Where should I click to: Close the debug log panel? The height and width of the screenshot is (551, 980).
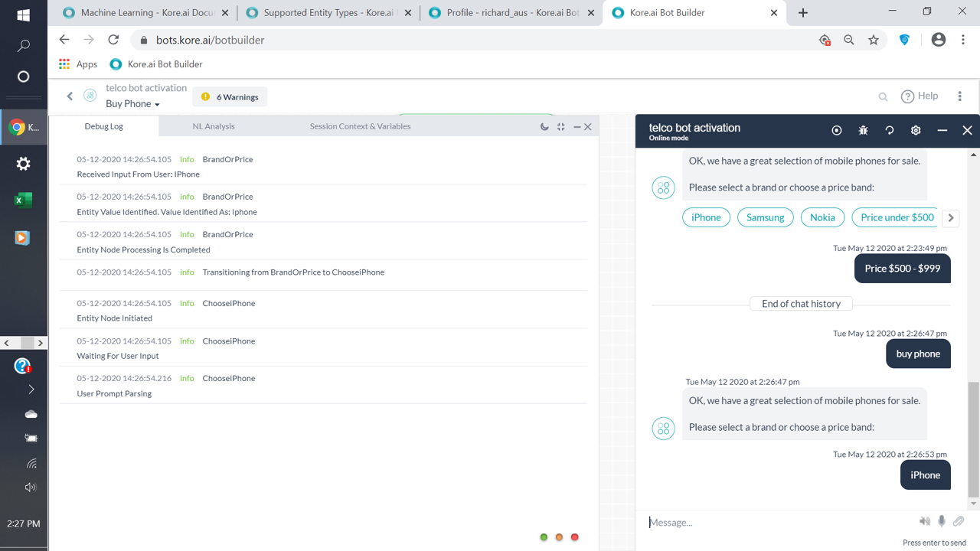pyautogui.click(x=588, y=126)
